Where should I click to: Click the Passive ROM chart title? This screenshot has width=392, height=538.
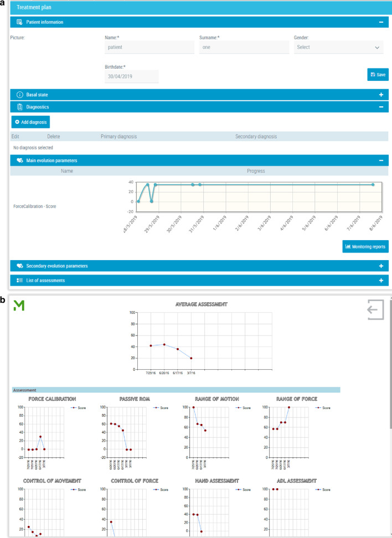point(135,399)
